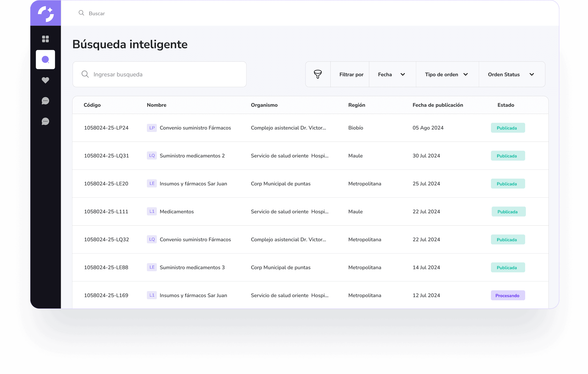Open the upper chat bubble sidebar icon
Image resolution: width=588 pixels, height=374 pixels.
[x=45, y=101]
